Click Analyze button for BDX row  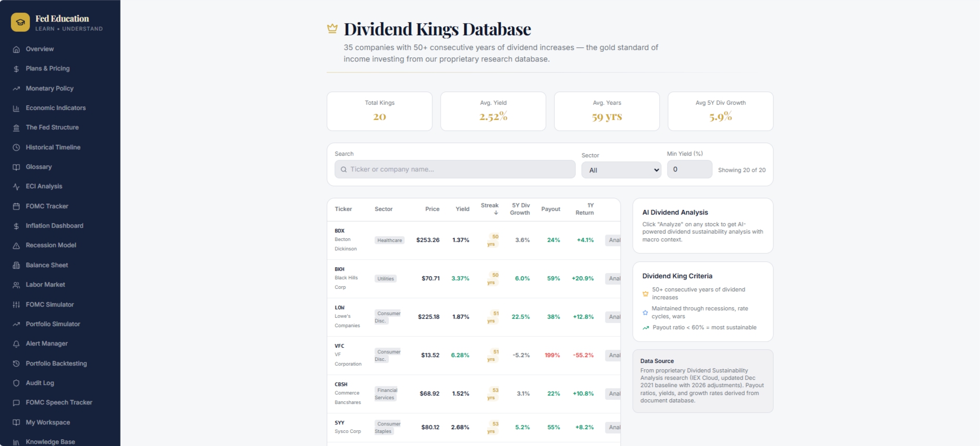point(613,240)
